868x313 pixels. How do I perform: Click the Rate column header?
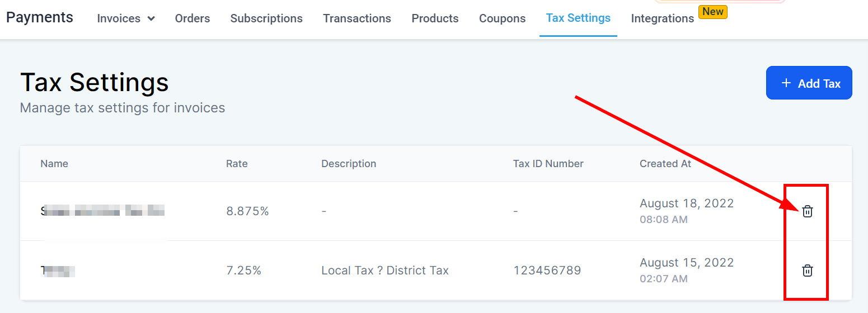(237, 164)
